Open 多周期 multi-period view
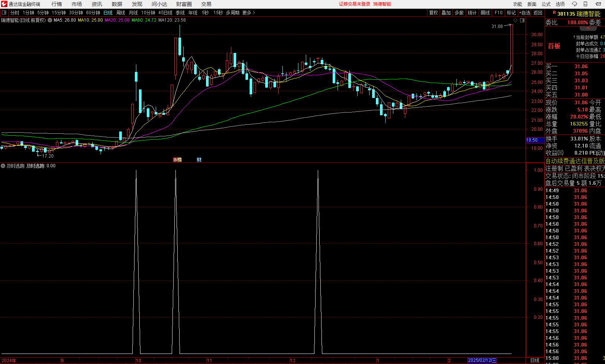 point(232,13)
